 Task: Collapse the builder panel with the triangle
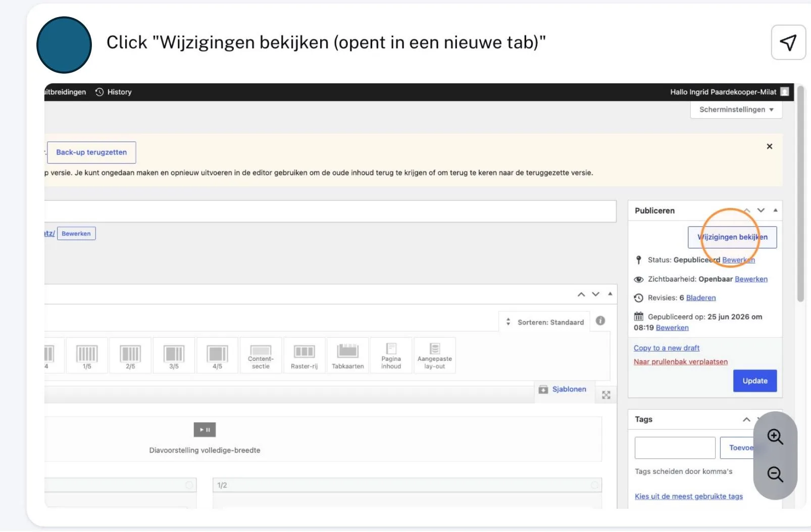pos(610,294)
